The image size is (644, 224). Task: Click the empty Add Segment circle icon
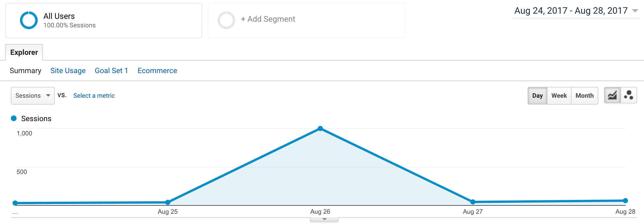coord(226,20)
